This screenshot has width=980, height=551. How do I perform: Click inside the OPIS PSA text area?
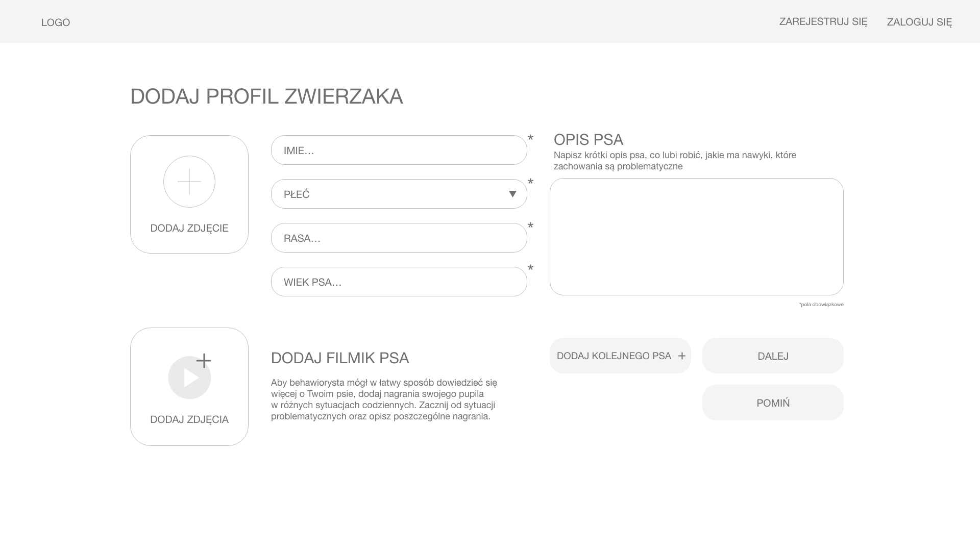pyautogui.click(x=696, y=237)
